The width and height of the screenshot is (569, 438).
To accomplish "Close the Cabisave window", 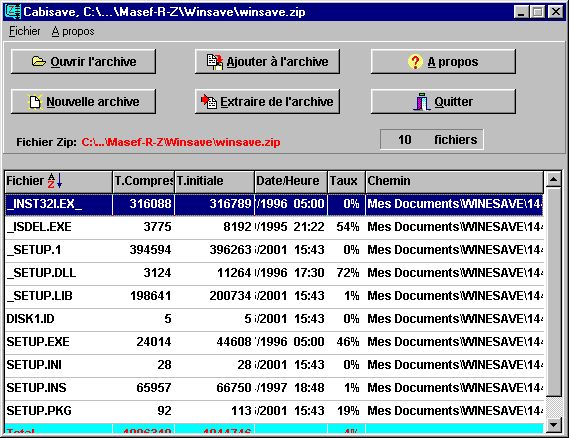I will 556,12.
